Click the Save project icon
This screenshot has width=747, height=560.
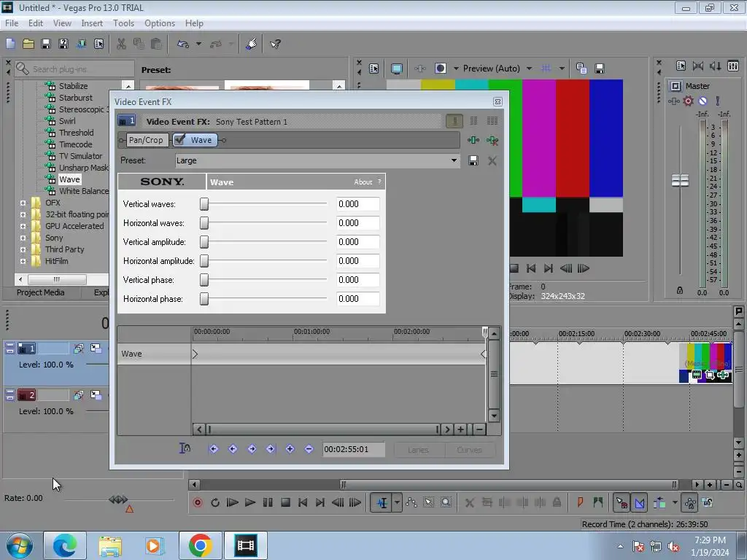click(46, 44)
